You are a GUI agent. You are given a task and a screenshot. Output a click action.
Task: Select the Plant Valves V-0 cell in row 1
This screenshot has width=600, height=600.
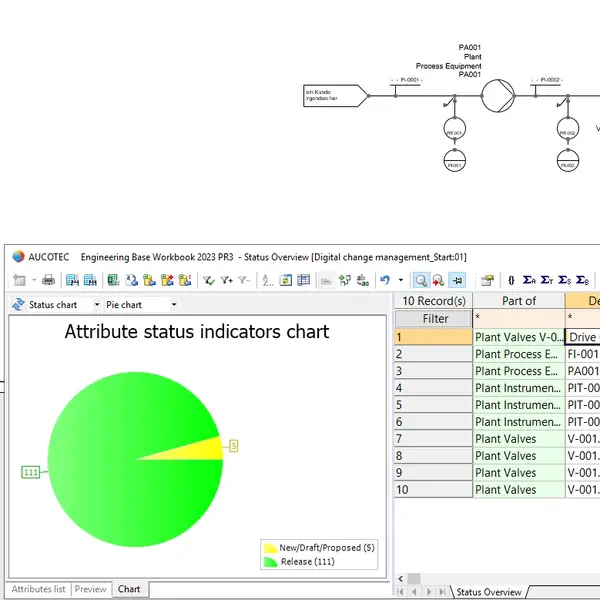518,337
